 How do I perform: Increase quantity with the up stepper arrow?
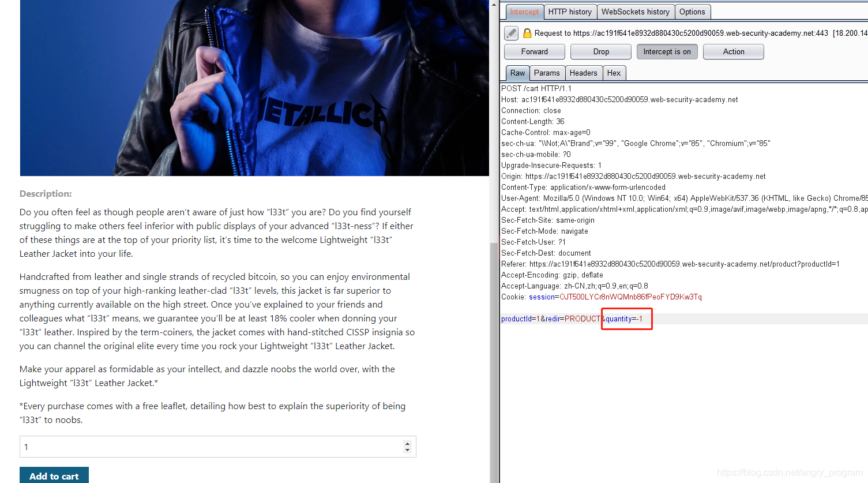tap(407, 443)
